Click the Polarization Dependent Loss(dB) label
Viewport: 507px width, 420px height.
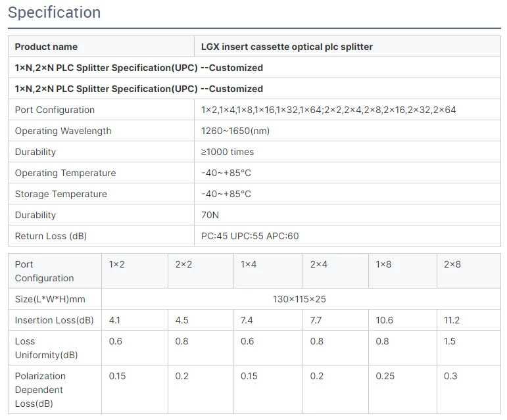click(x=40, y=390)
